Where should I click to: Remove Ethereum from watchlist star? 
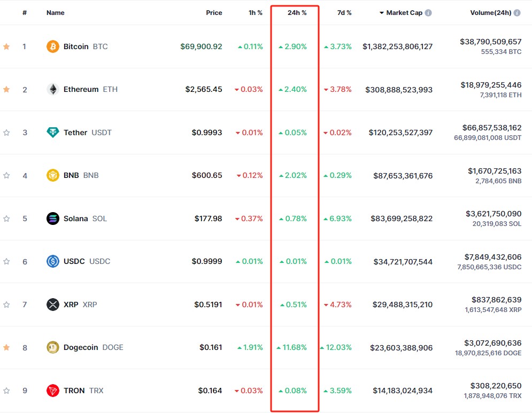coord(6,90)
